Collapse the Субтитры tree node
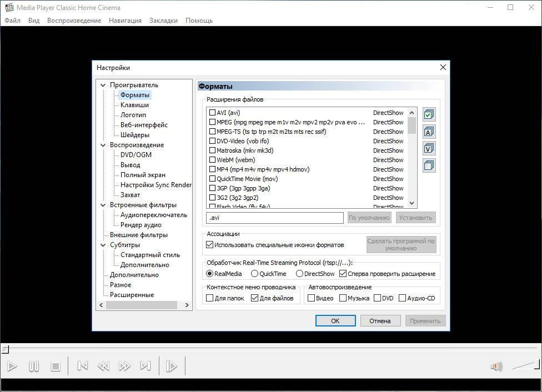The image size is (542, 392). pyautogui.click(x=103, y=245)
